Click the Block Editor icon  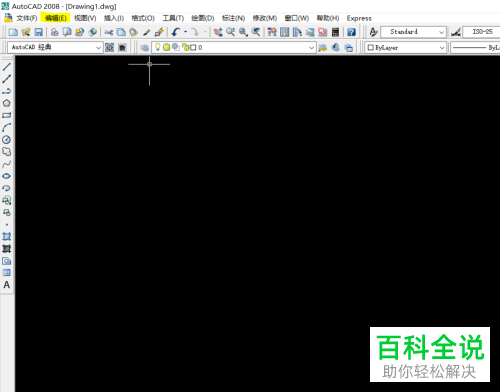click(159, 32)
